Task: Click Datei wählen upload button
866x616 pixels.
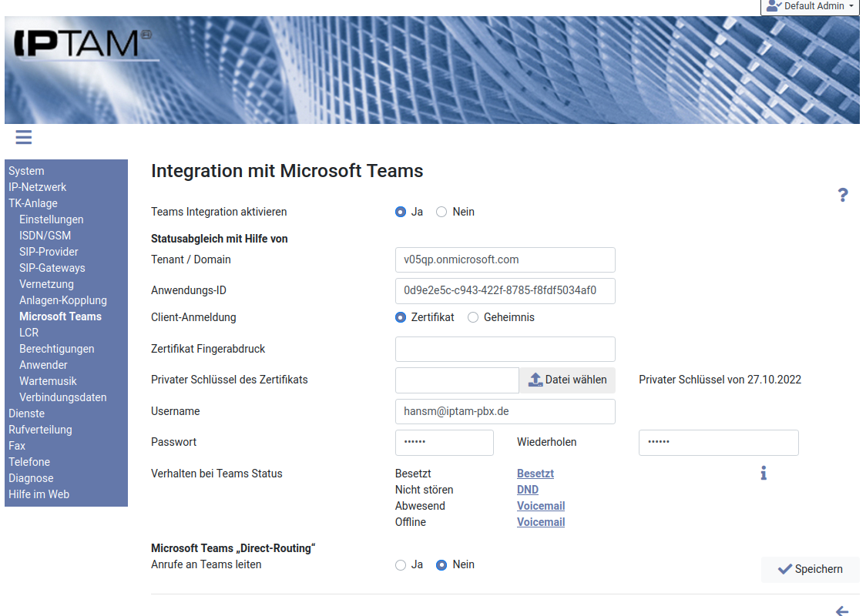Action: 568,380
